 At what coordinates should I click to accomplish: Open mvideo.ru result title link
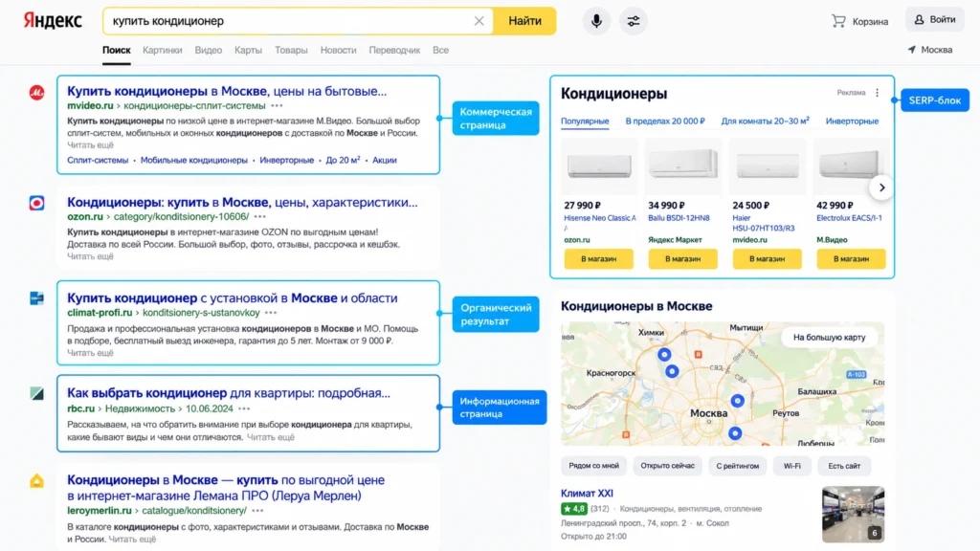[227, 91]
